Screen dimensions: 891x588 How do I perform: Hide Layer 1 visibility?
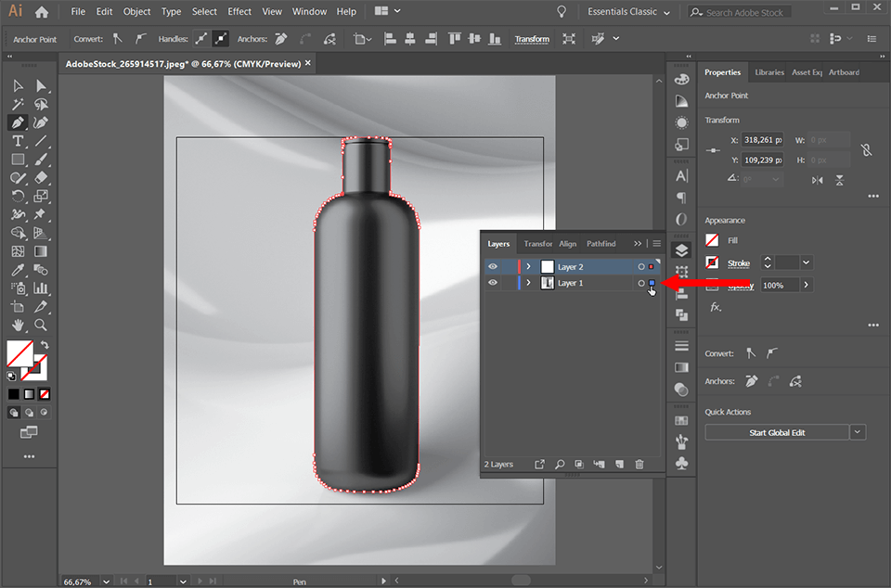click(493, 282)
